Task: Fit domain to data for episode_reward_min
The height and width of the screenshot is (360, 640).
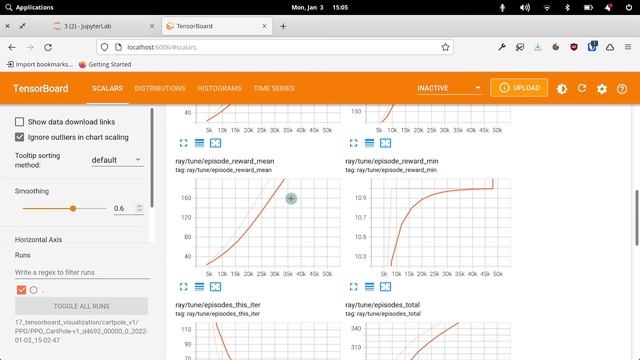Action: click(385, 287)
